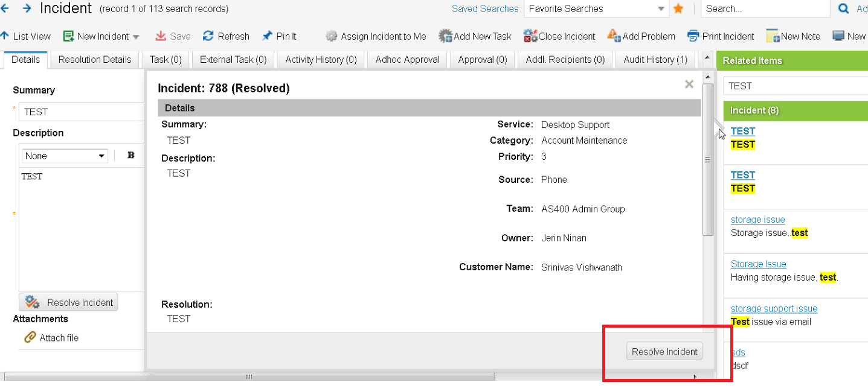
Task: Click the Assign Incident to Me gear icon
Action: coord(331,36)
